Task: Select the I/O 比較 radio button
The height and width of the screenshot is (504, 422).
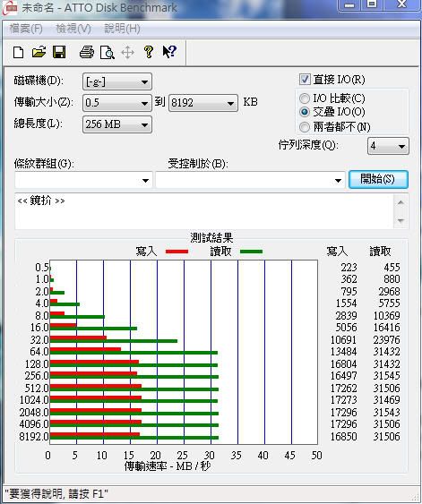Action: coord(305,98)
